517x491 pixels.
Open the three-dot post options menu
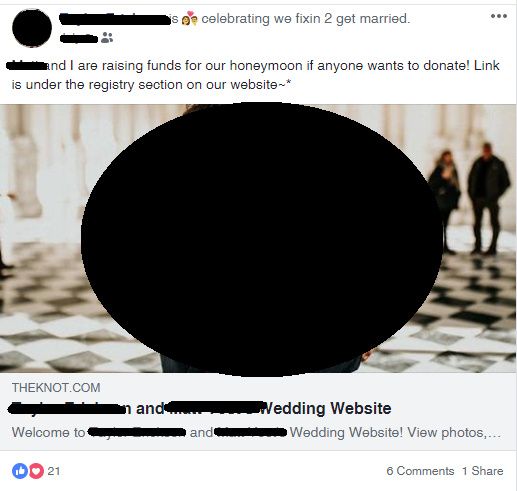pos(499,16)
